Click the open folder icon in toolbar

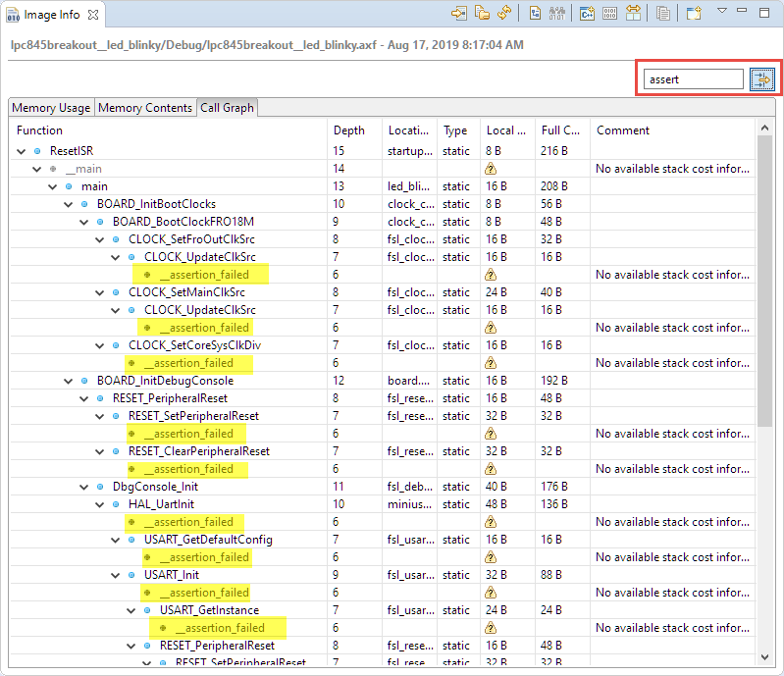pyautogui.click(x=482, y=13)
